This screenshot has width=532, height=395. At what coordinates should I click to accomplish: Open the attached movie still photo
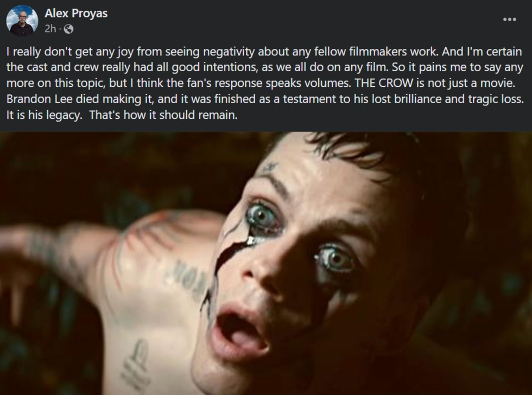click(x=266, y=263)
